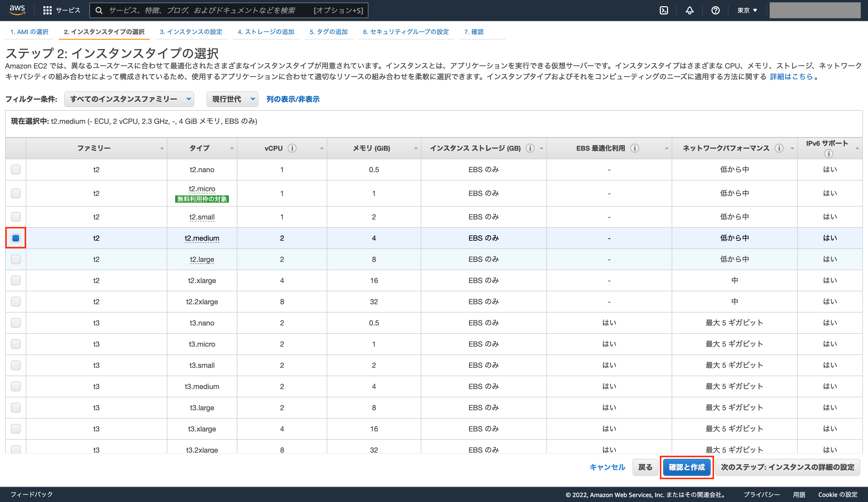Open the 東京 region selector
Viewport: 868px width, 502px height.
click(747, 10)
